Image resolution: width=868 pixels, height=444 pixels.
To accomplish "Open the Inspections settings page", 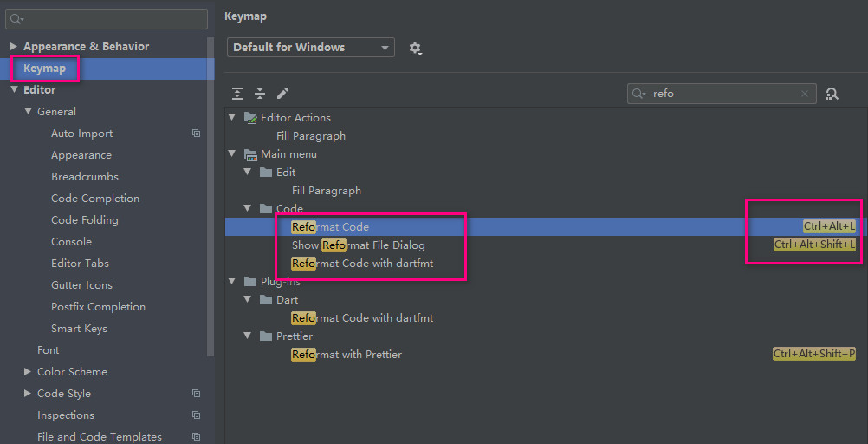I will tap(66, 415).
